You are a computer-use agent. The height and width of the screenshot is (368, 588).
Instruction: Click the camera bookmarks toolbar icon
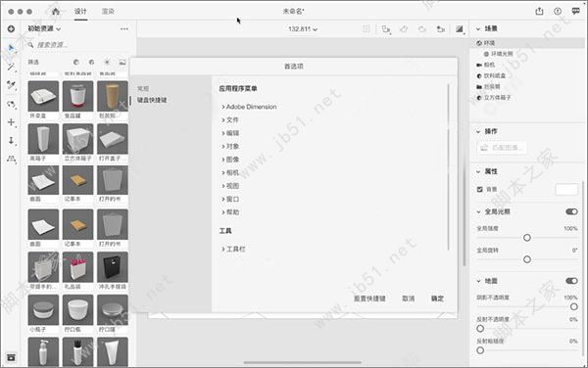pyautogui.click(x=441, y=28)
